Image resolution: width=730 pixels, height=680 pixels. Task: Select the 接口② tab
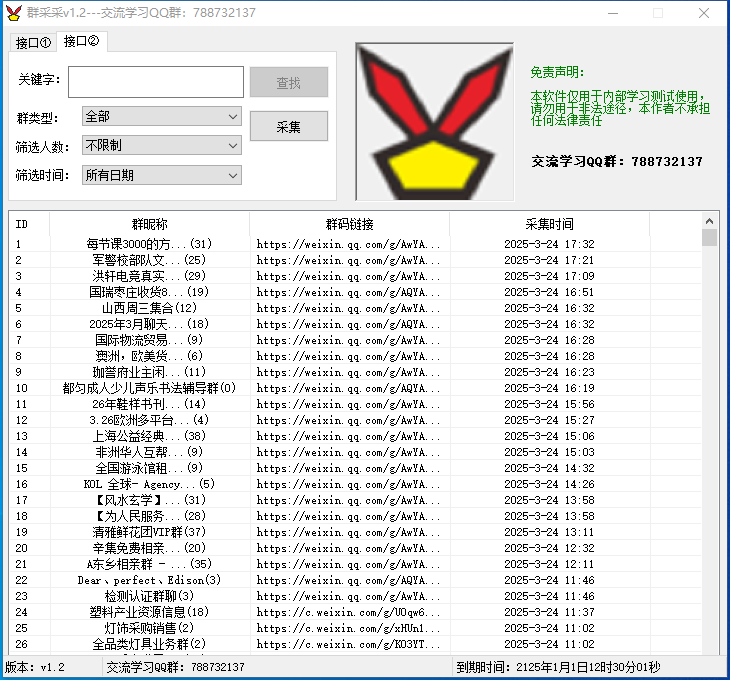click(81, 41)
